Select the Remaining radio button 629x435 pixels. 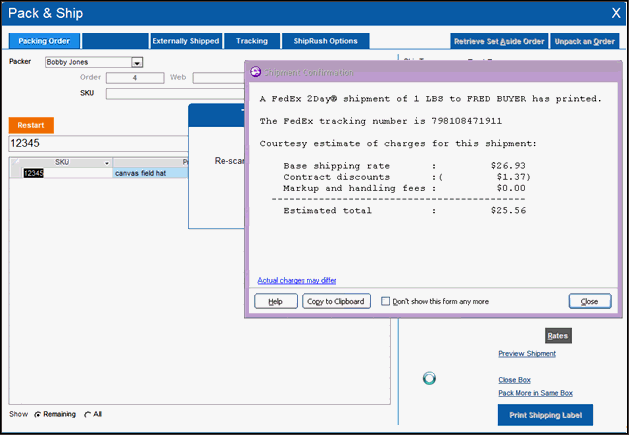(x=38, y=414)
